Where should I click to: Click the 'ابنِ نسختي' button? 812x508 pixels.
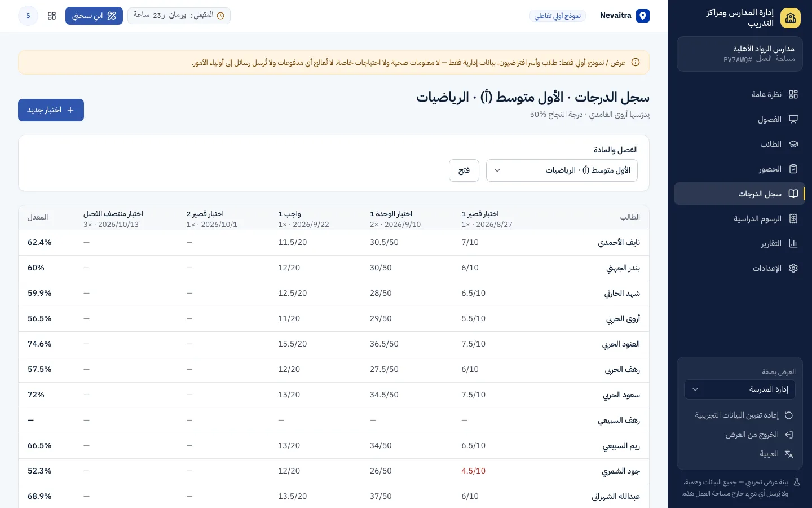pos(94,16)
